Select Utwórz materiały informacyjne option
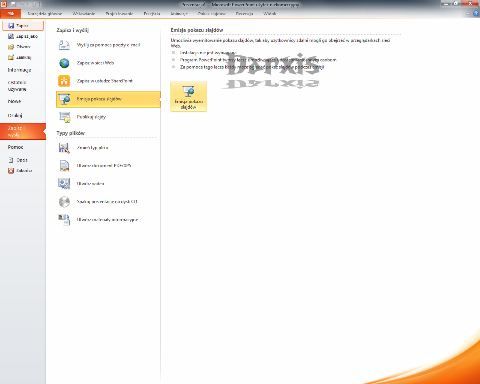 click(x=108, y=220)
